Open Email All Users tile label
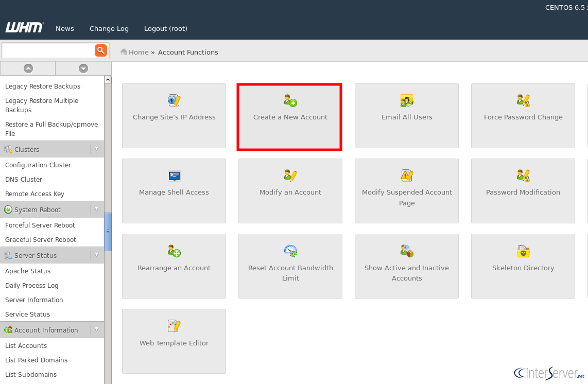This screenshot has height=384, width=588. [x=407, y=117]
